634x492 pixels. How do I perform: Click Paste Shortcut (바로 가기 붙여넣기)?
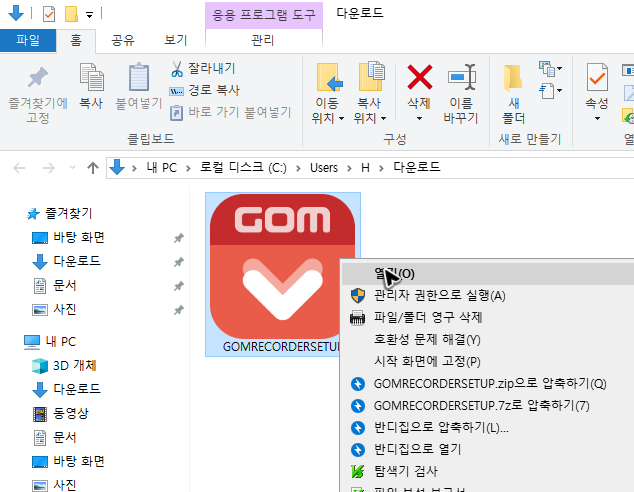pos(230,112)
